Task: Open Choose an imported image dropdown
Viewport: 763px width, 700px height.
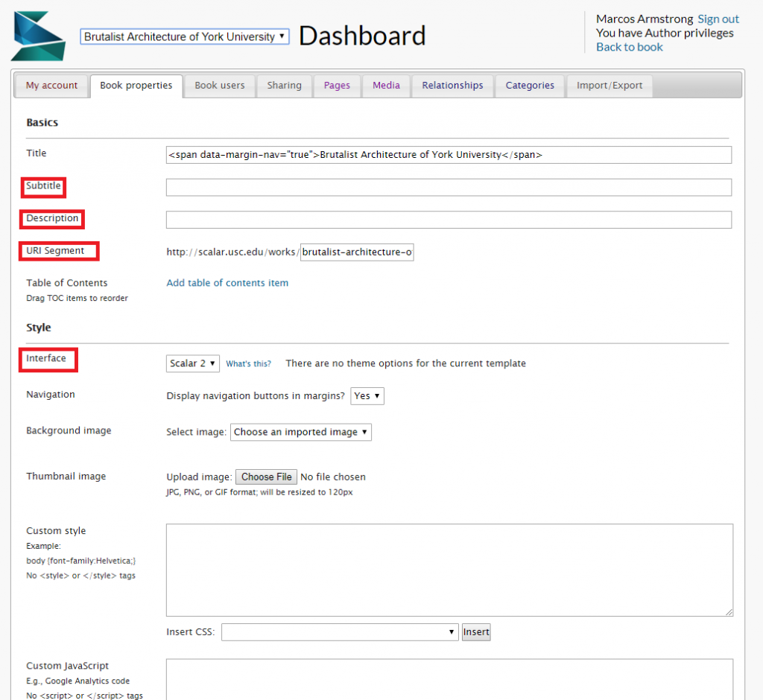Action: tap(301, 432)
